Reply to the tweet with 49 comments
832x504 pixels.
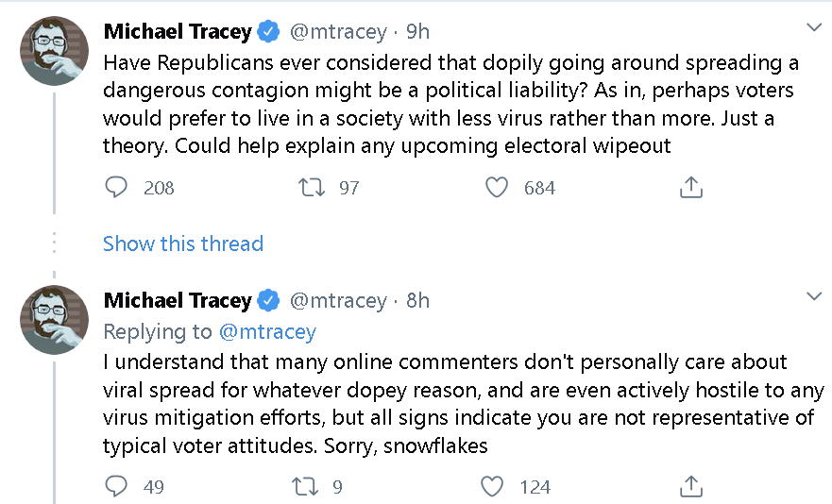pos(116,486)
